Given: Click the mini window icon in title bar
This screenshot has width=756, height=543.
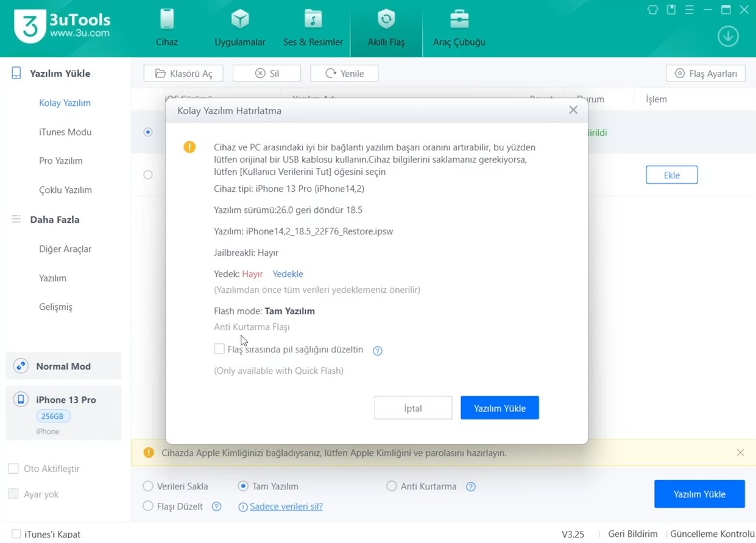Looking at the screenshot, I should (x=671, y=9).
